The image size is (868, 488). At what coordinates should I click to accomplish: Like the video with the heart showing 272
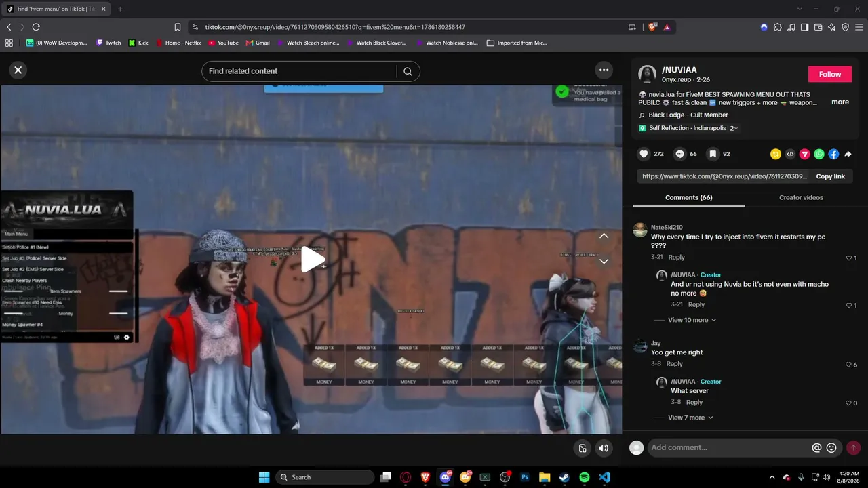click(x=644, y=154)
